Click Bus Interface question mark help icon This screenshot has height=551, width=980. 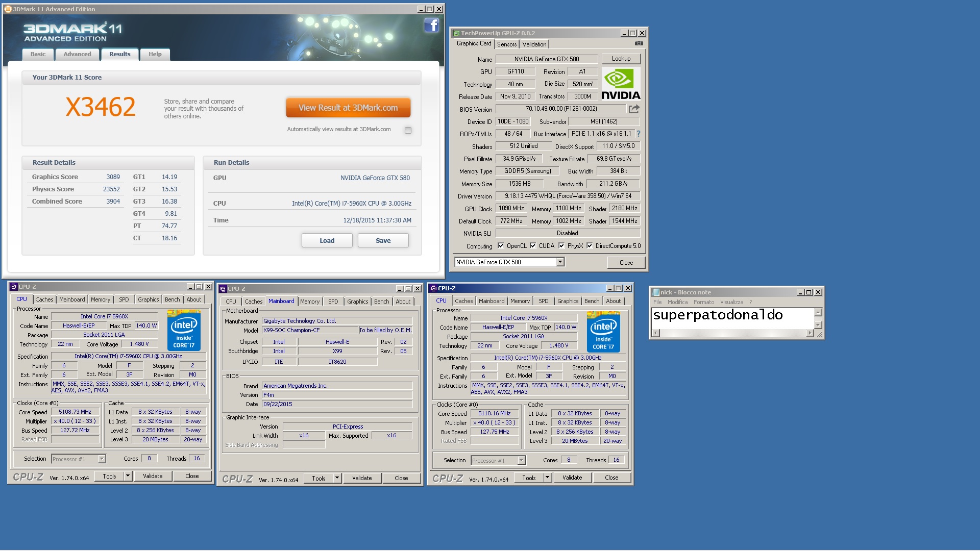coord(638,134)
